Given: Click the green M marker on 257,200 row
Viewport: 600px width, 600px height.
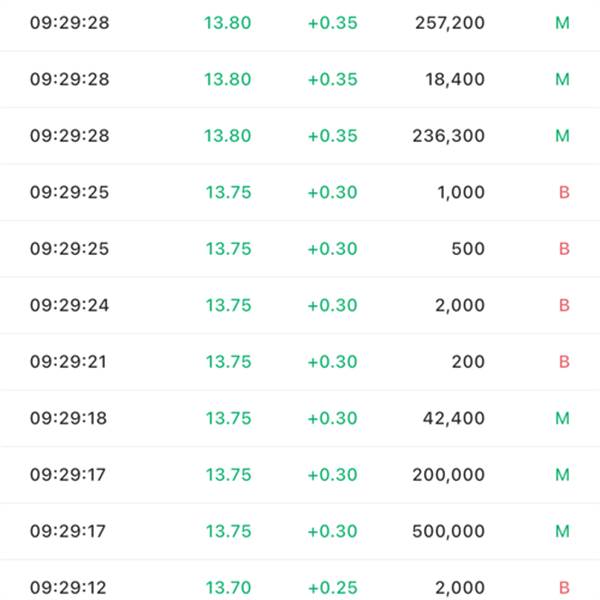Looking at the screenshot, I should click(x=562, y=23).
